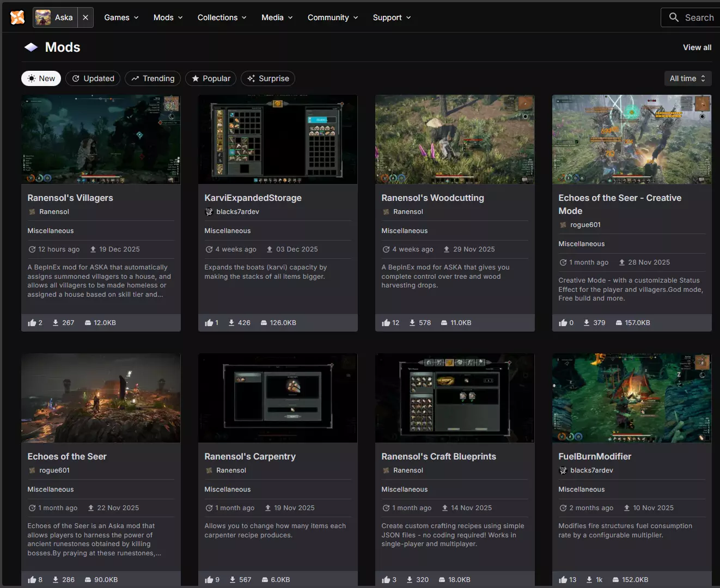
Task: Click the Ranensol avatar under Ranensol's Villagers
Action: 32,212
